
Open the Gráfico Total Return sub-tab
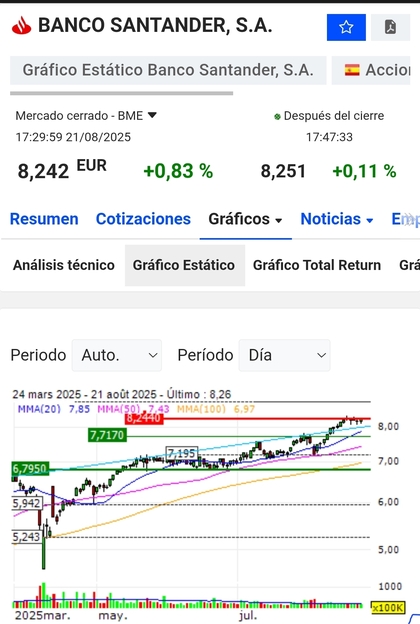point(317,265)
